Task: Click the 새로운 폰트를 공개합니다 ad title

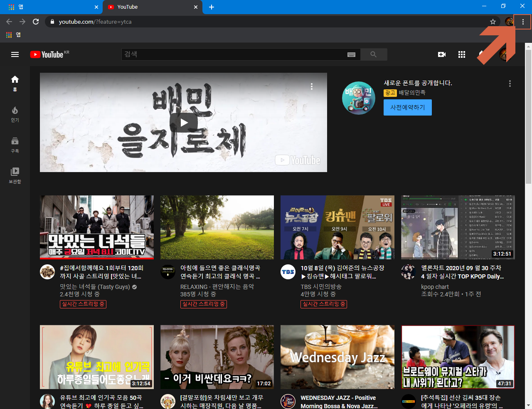Action: tap(418, 83)
